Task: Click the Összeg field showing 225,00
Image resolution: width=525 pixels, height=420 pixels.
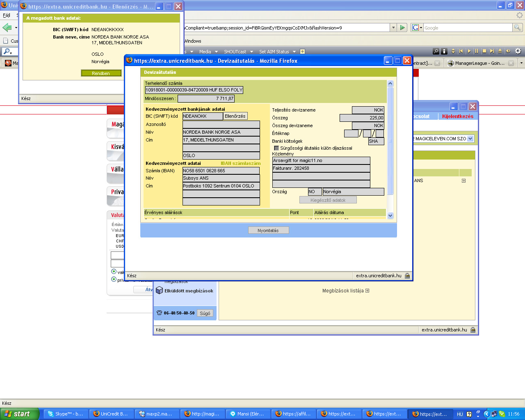Action: [362, 118]
